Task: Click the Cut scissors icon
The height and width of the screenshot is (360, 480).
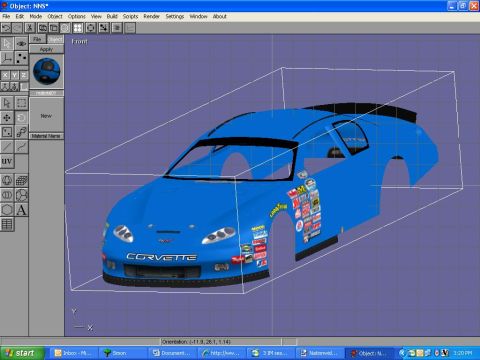Action: tap(30, 28)
